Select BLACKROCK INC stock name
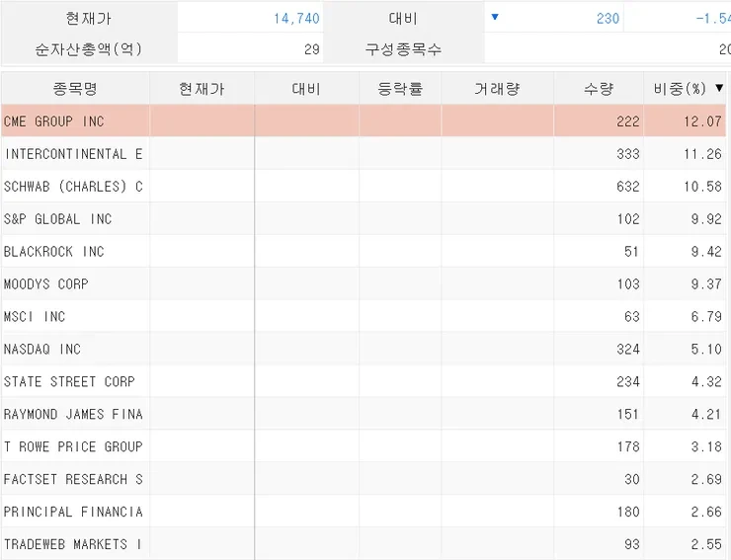 pos(53,252)
